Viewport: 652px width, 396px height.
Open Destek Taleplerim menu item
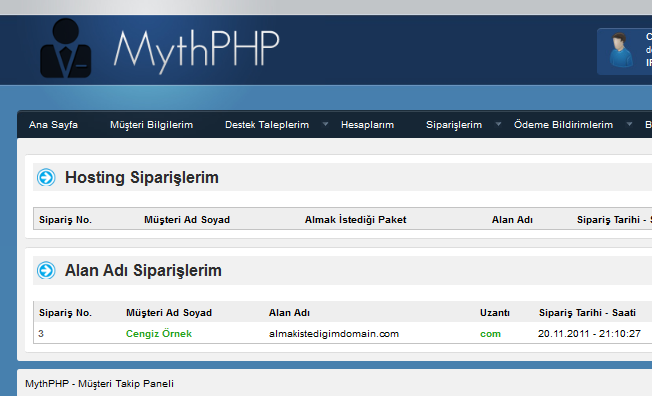[x=267, y=125]
